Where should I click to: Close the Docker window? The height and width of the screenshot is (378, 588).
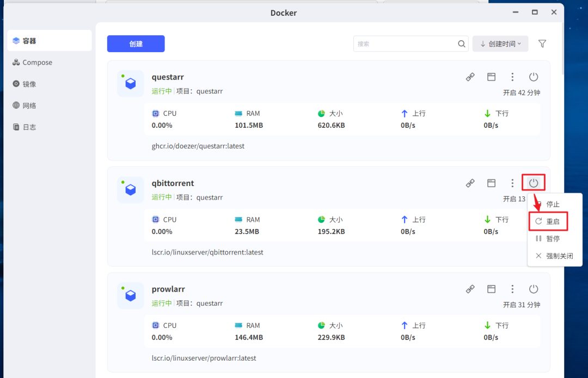(x=554, y=13)
